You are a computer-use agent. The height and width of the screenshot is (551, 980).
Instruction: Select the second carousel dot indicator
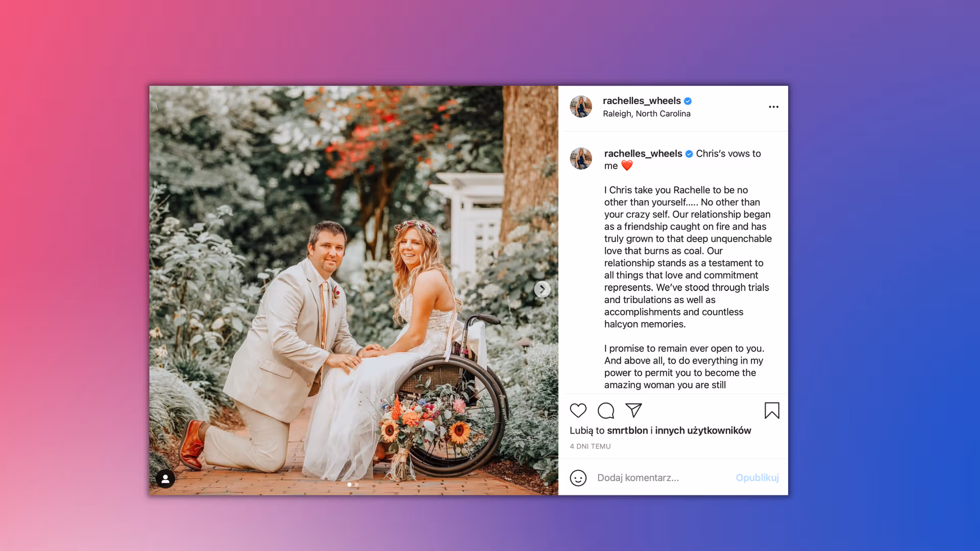(x=356, y=485)
